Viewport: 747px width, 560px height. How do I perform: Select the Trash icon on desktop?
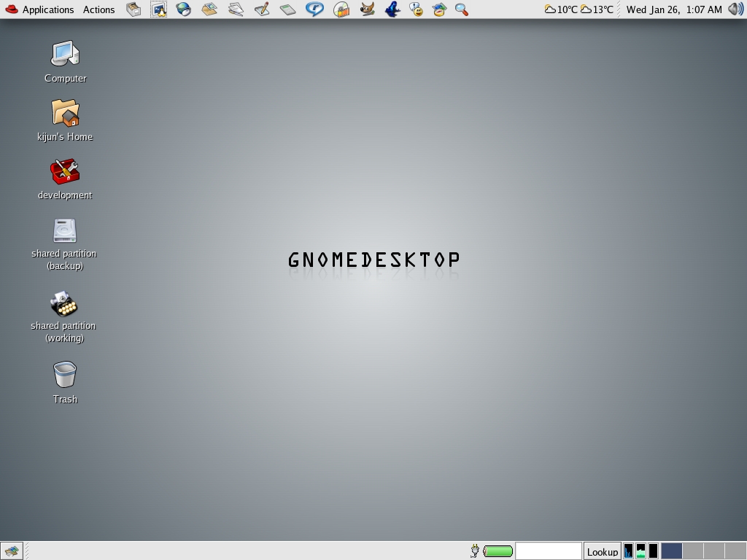(x=65, y=375)
